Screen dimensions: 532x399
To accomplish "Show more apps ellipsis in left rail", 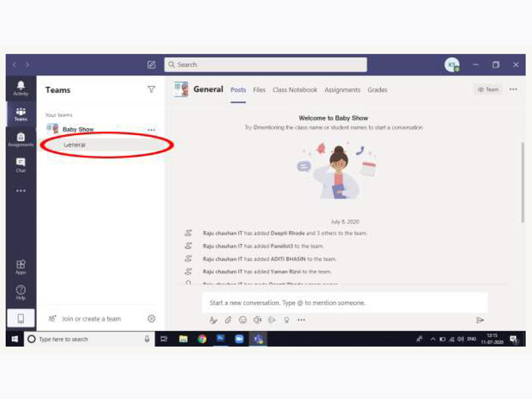I will point(21,191).
